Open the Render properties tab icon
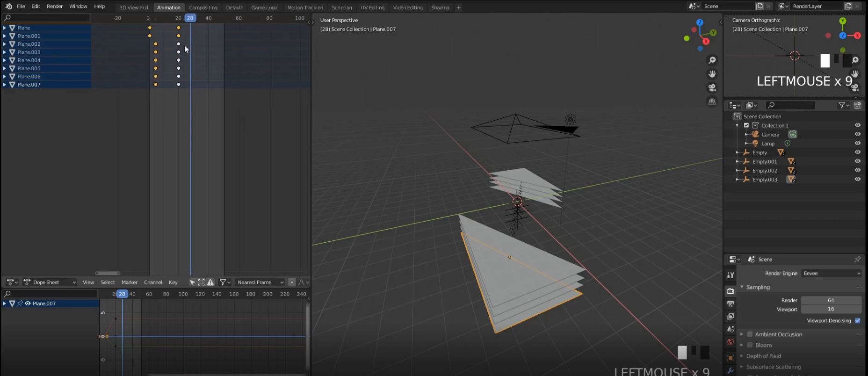This screenshot has height=376, width=868. (731, 291)
